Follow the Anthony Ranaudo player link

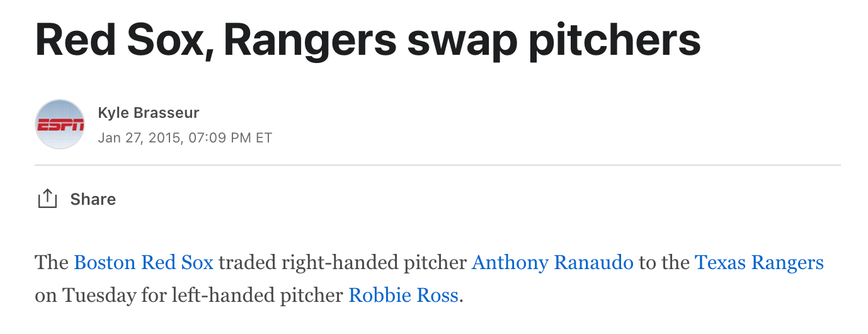[552, 262]
